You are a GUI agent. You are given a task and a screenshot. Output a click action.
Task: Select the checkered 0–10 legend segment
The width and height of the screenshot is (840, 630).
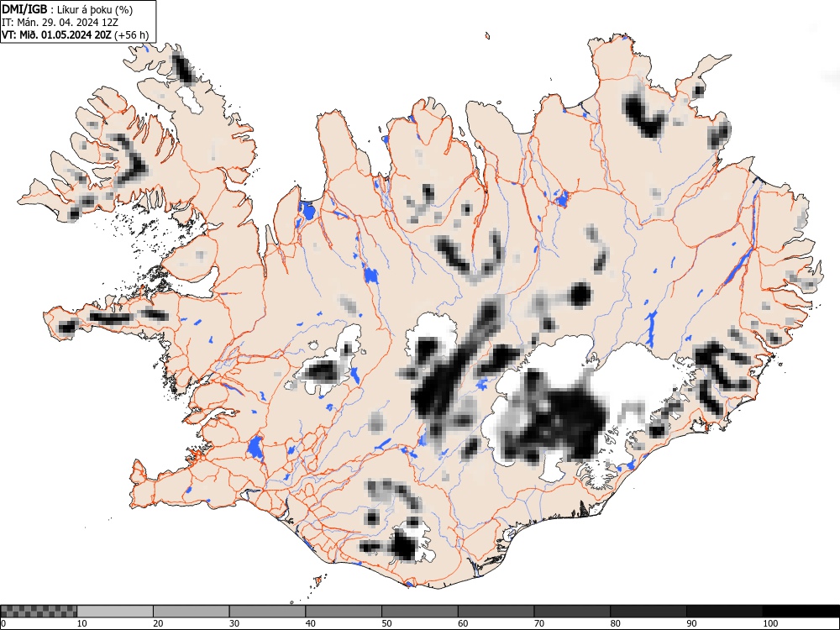tap(39, 612)
